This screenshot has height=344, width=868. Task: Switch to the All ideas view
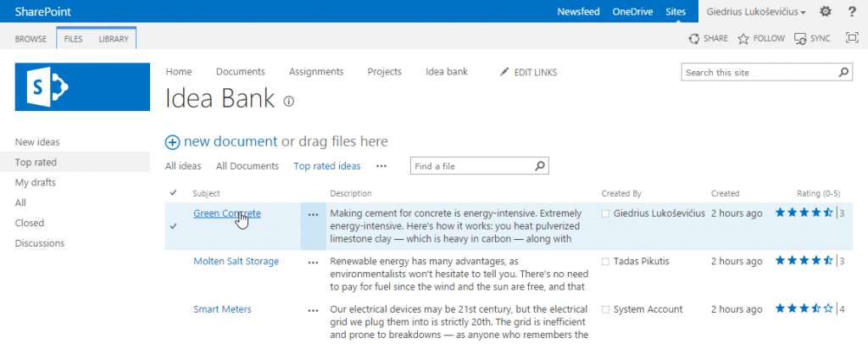pos(183,166)
